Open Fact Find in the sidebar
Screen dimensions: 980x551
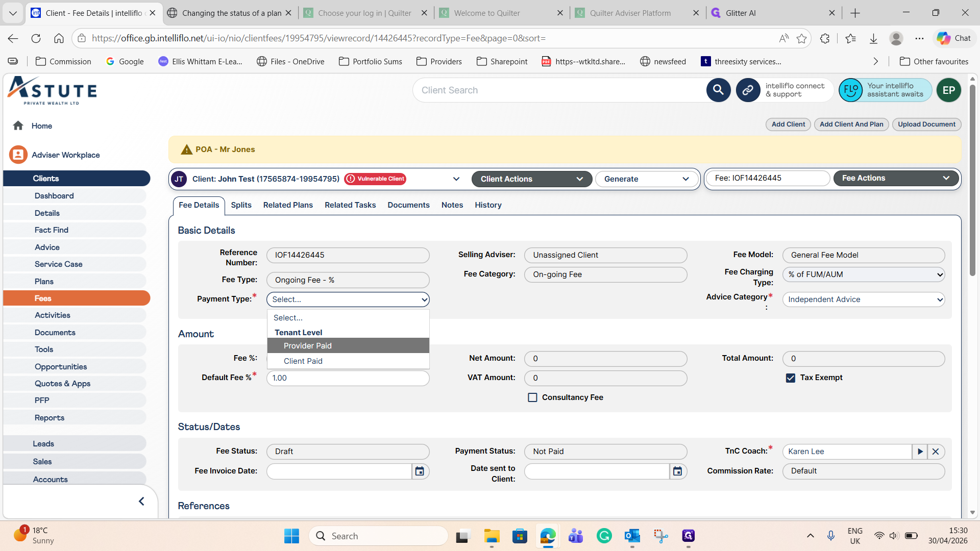[x=75, y=230]
